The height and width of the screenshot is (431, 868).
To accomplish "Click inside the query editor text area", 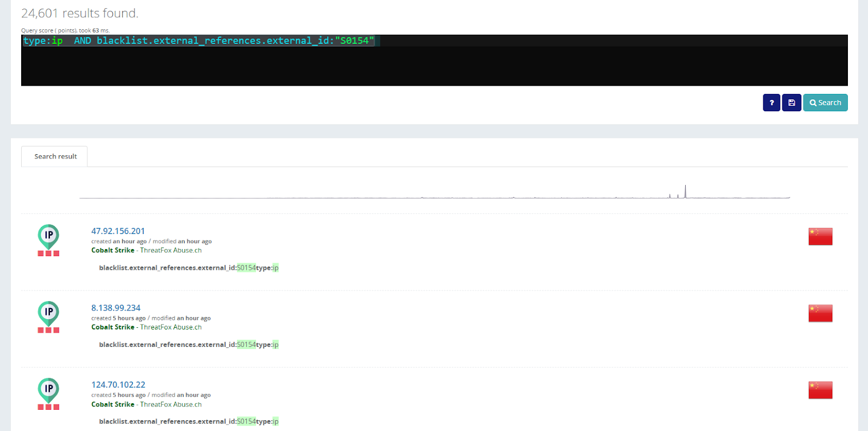I will [x=434, y=65].
